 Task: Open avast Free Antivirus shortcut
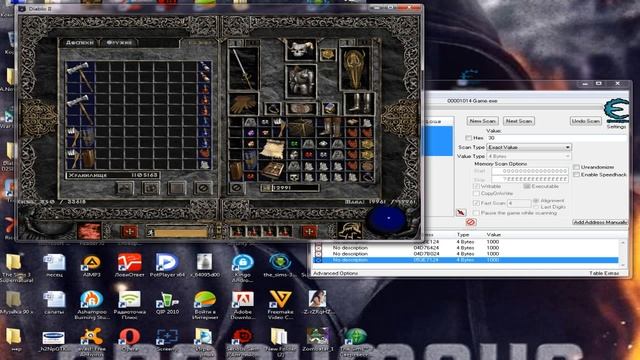click(x=91, y=340)
